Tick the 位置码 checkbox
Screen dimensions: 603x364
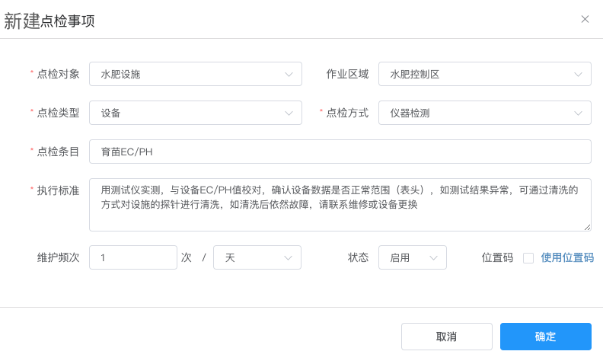[x=528, y=258]
